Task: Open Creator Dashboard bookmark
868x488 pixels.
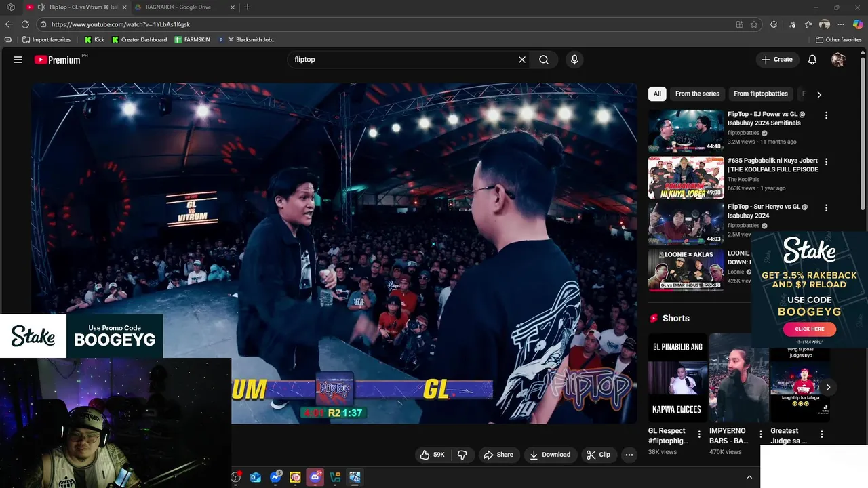Action: point(139,40)
